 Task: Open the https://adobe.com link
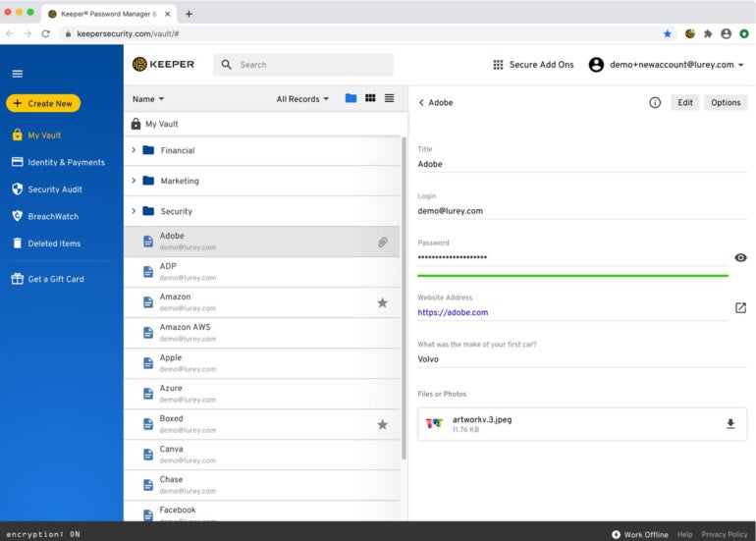point(453,312)
